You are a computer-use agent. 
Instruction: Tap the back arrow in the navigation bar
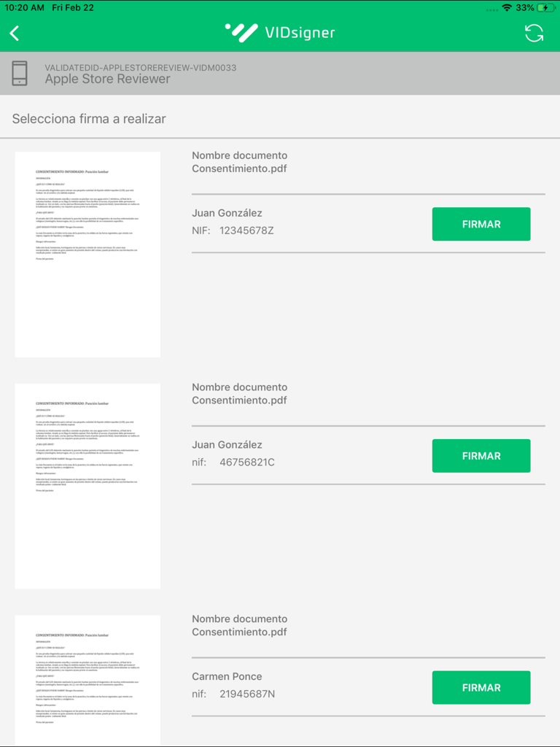point(16,33)
